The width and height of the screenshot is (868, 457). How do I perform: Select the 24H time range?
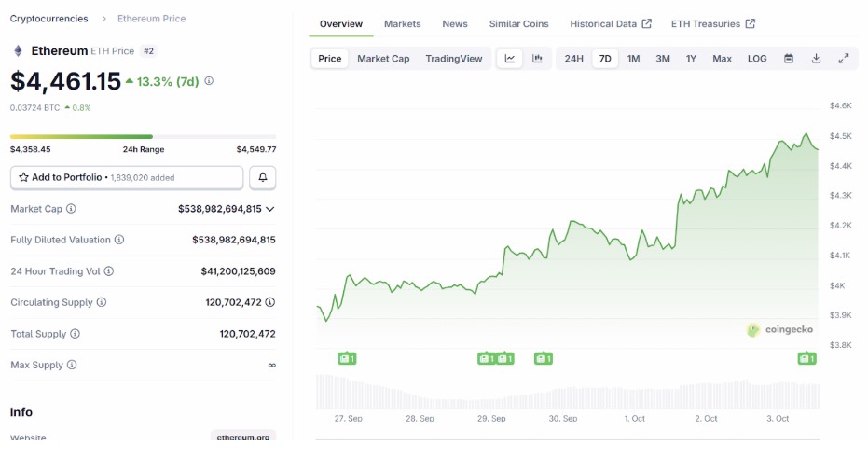[574, 59]
